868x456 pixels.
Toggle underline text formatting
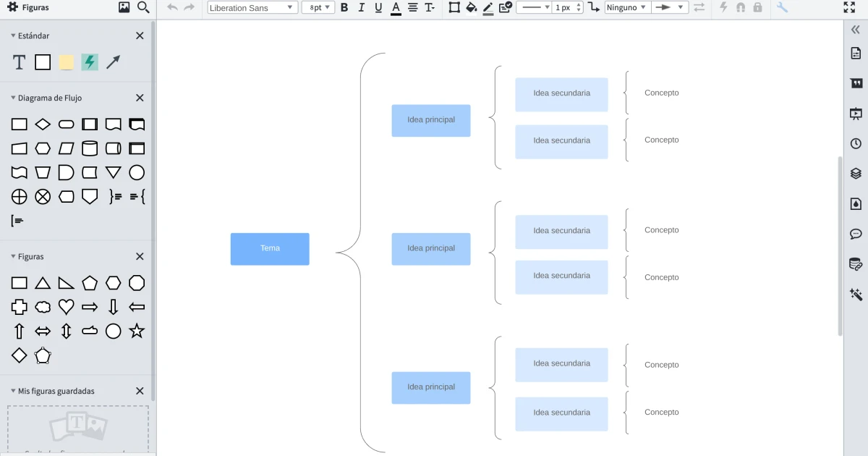(x=378, y=7)
